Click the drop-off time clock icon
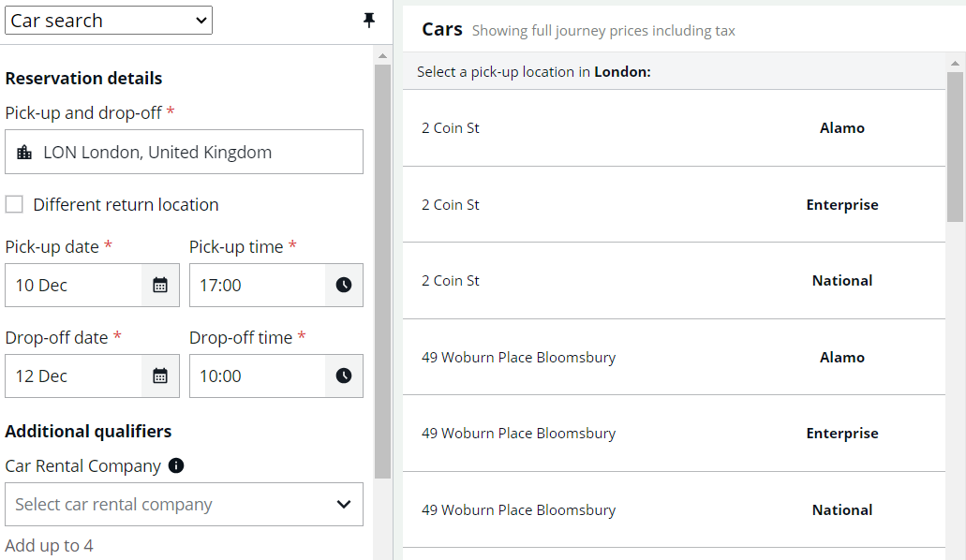This screenshot has height=560, width=966. [344, 376]
